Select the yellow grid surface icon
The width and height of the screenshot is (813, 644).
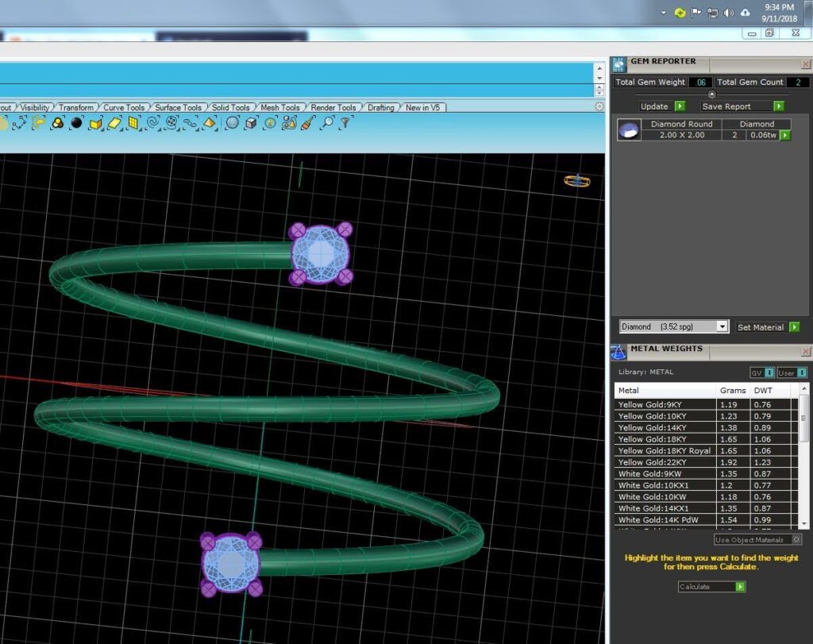133,123
